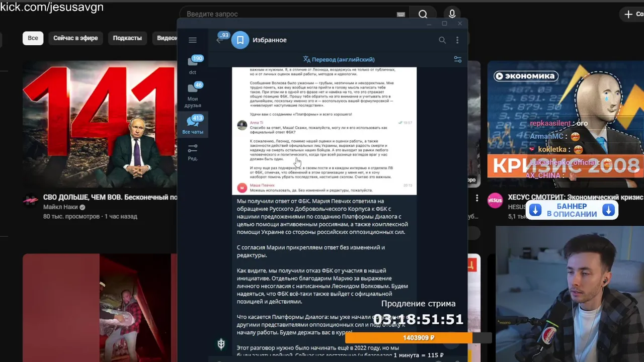Viewport: 644px width, 362px height.
Task: Open translation settings slider icon
Action: [x=458, y=59]
